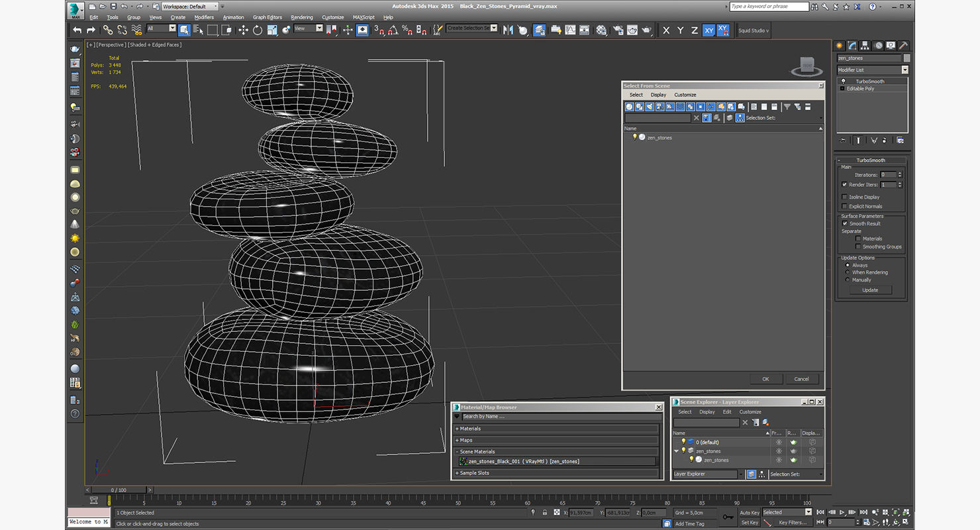Click the Undo arrow in main toolbar
The width and height of the screenshot is (980, 530).
click(x=77, y=30)
